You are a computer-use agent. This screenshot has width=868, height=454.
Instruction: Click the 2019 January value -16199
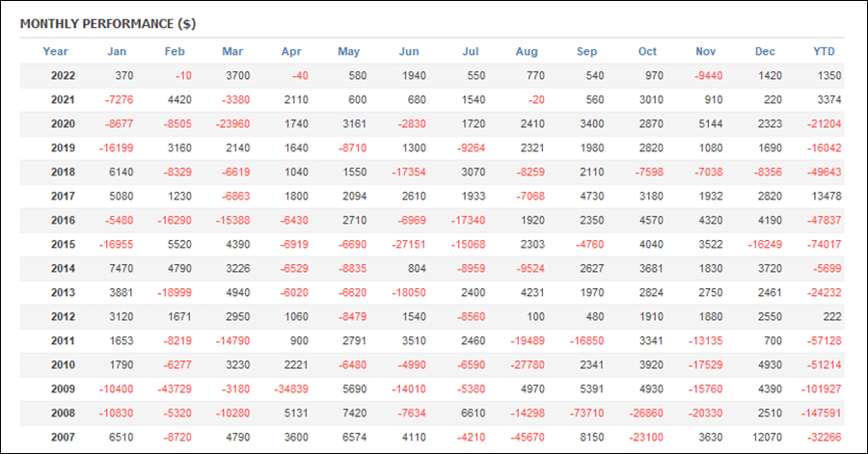pos(117,147)
